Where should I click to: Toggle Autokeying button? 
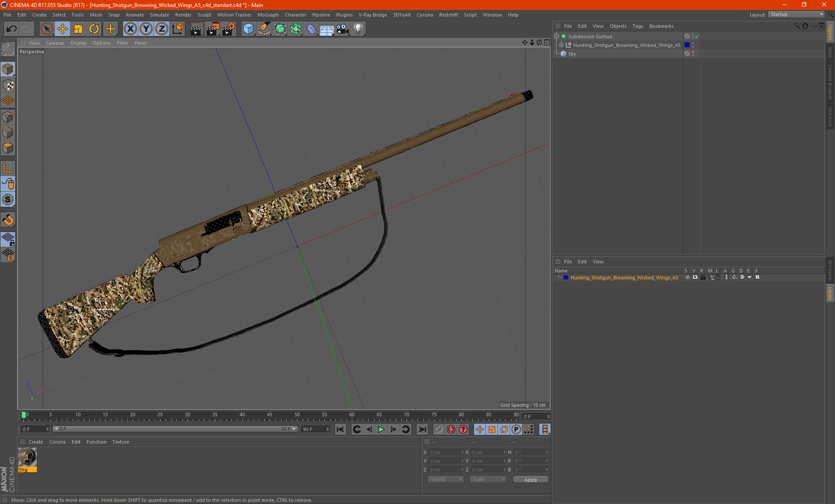click(451, 429)
